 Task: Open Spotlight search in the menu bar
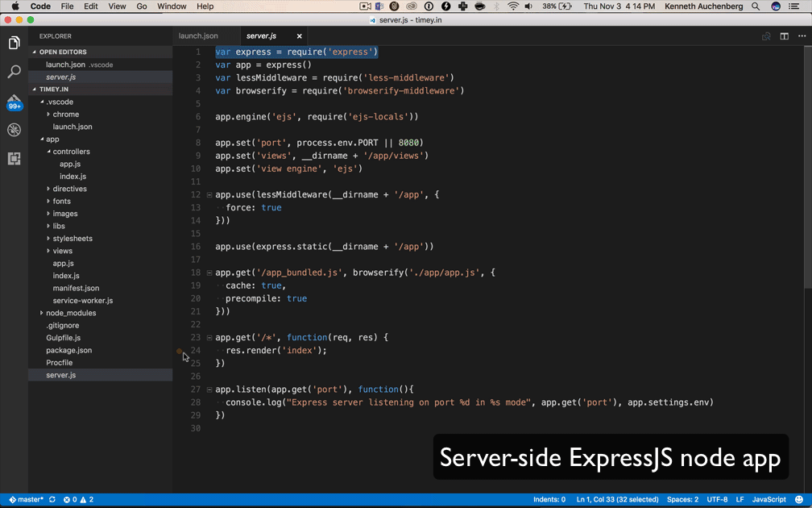[x=756, y=6]
